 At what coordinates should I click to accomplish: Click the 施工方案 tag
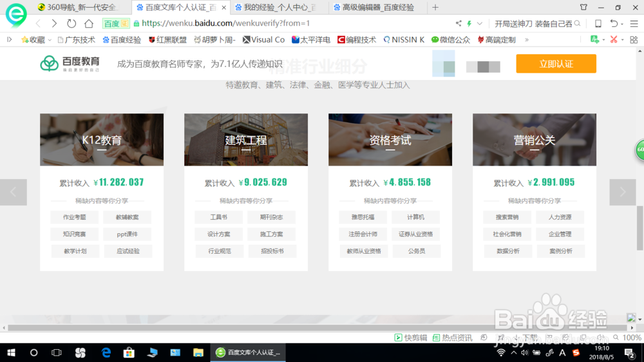click(272, 234)
